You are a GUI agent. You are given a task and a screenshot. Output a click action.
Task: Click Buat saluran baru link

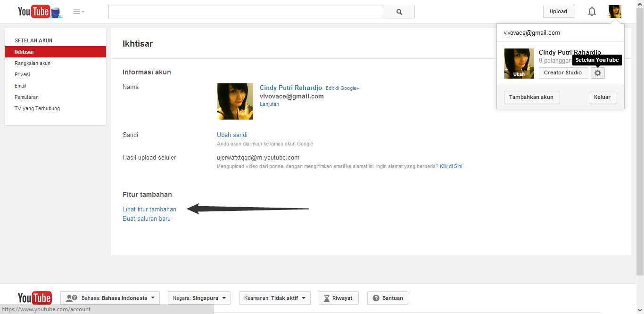(147, 218)
